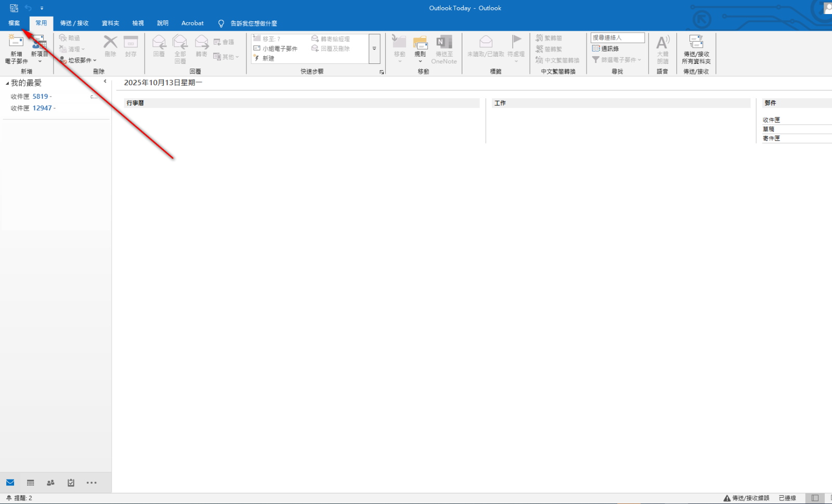The height and width of the screenshot is (504, 832).
Task: Click the 傳送/接收錯誤 warning in the status bar
Action: click(746, 498)
